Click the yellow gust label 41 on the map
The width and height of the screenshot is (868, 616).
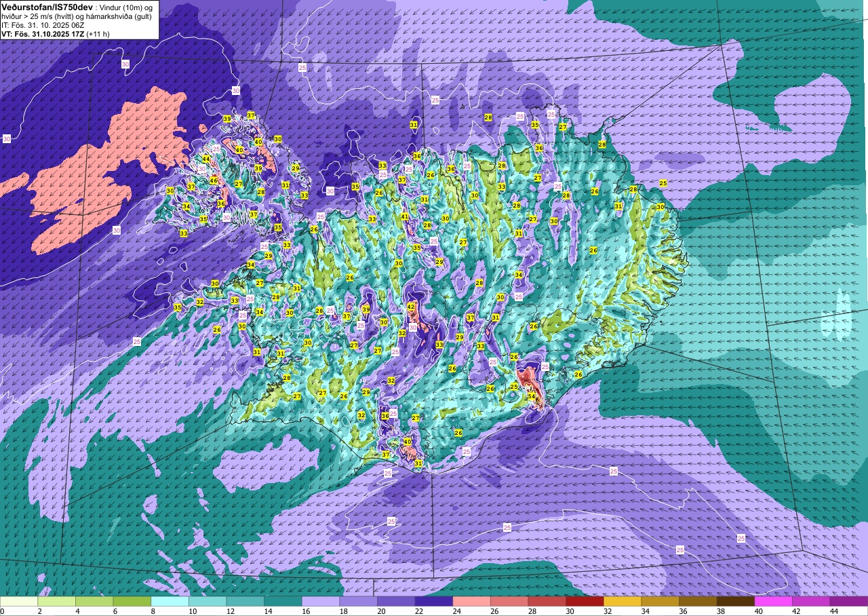coord(405,216)
